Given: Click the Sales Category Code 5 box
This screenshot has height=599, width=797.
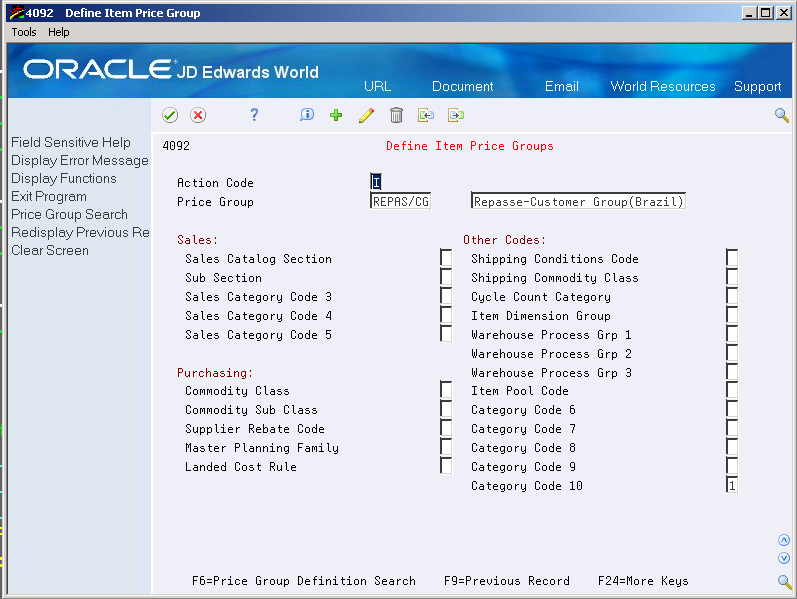Looking at the screenshot, I should 446,334.
